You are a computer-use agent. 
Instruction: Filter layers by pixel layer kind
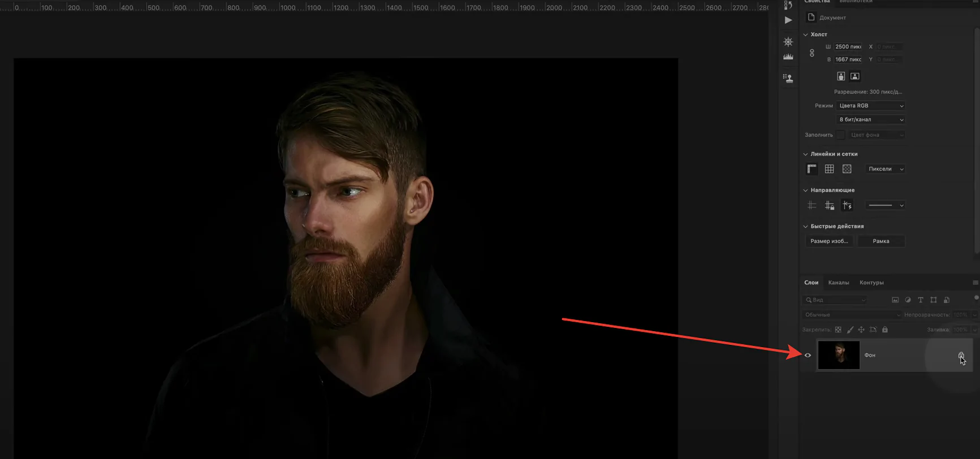tap(895, 300)
